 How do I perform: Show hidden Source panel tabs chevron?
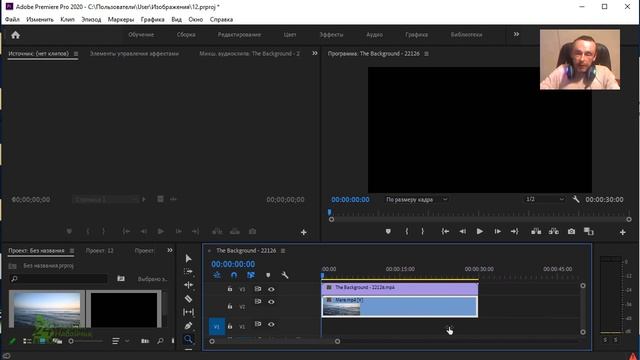click(x=315, y=53)
